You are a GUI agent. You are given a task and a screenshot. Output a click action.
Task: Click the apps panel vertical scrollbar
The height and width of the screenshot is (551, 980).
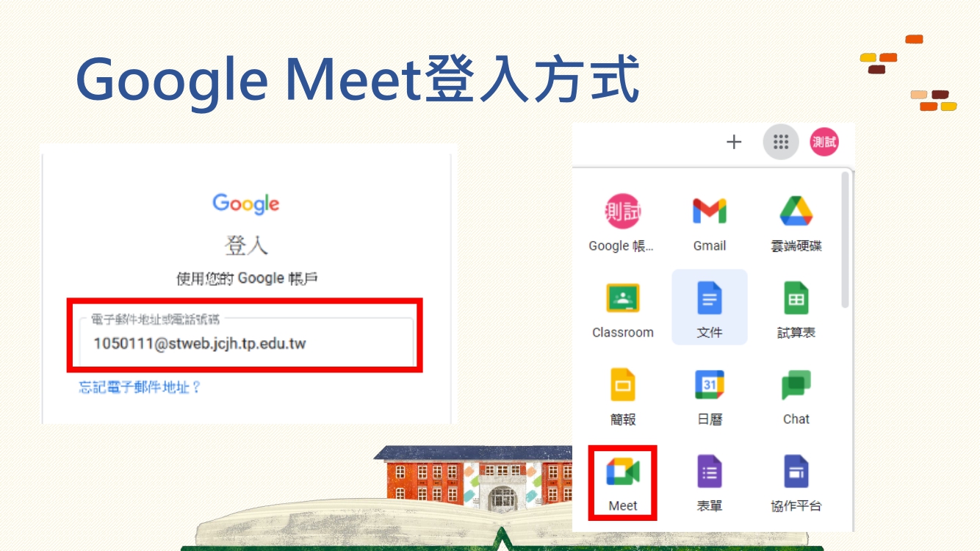845,240
